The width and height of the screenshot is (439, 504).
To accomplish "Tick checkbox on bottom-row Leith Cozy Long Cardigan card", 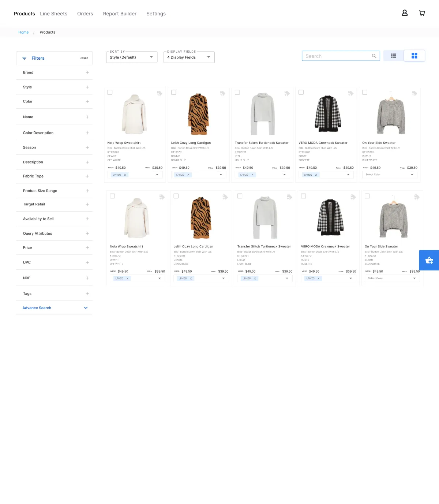I will [176, 196].
